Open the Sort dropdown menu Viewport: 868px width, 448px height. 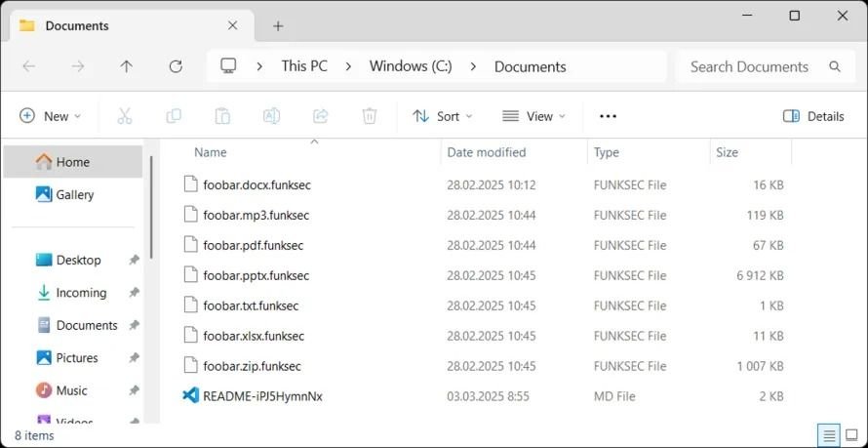coord(442,116)
